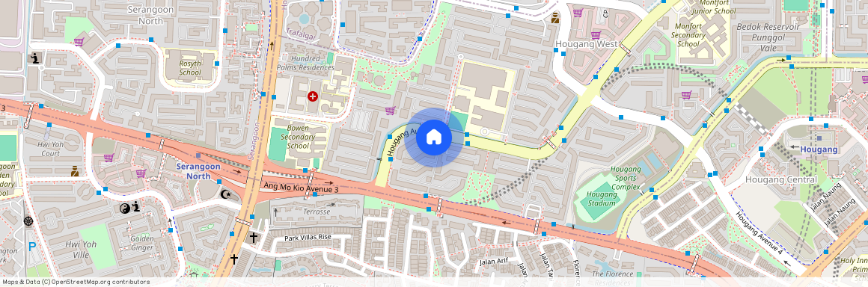Click the Hougang Stadium label
The height and width of the screenshot is (287, 868).
[x=601, y=198]
